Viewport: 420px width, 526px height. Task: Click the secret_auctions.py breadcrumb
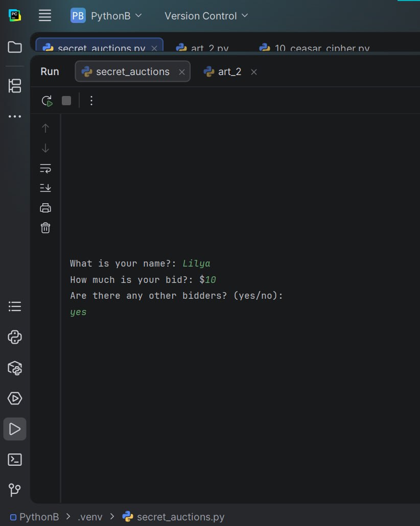pyautogui.click(x=174, y=517)
